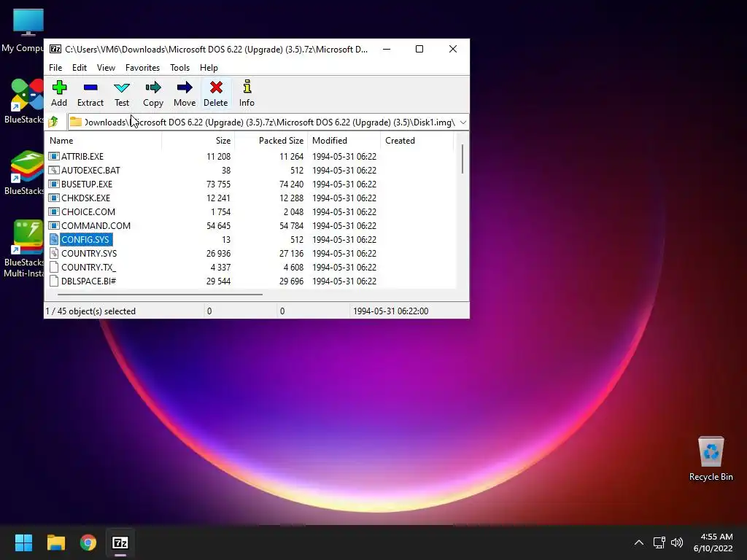Screen dimensions: 747x560
Task: Open the Favorites menu
Action: click(x=142, y=68)
